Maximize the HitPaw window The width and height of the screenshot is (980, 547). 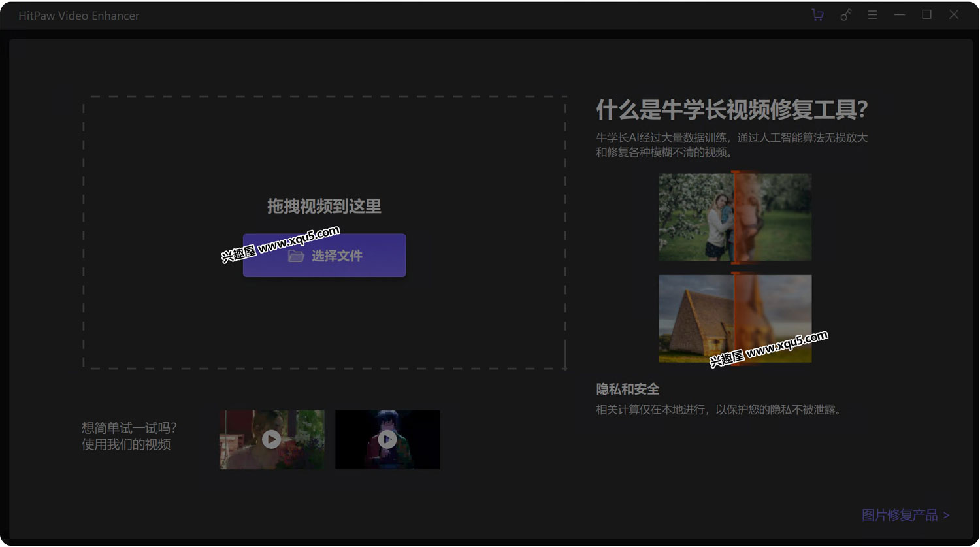(x=926, y=15)
